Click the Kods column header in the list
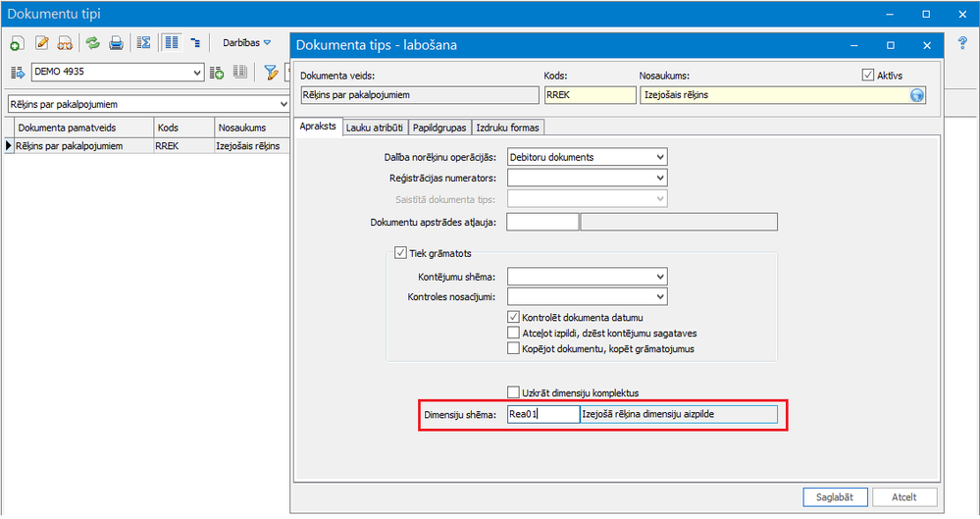Viewport: 980px width, 519px height. (183, 128)
